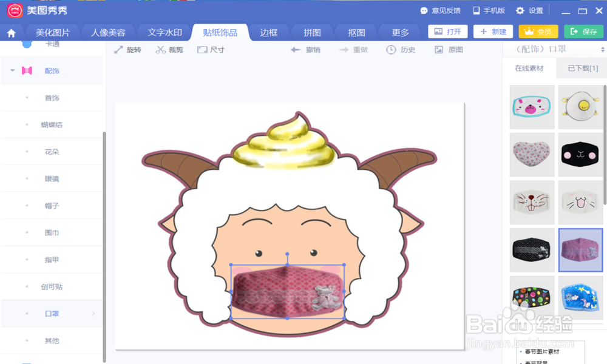Image resolution: width=607 pixels, height=364 pixels.
Task: Select 花朵 in sidebar
Action: tap(52, 152)
